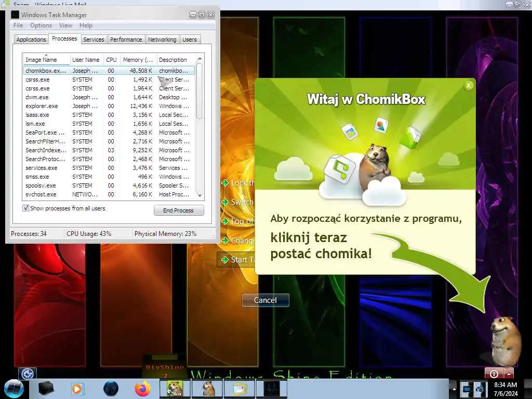Screen dimensions: 532x399
Task: Sort processes by CPU column
Action: click(x=111, y=60)
